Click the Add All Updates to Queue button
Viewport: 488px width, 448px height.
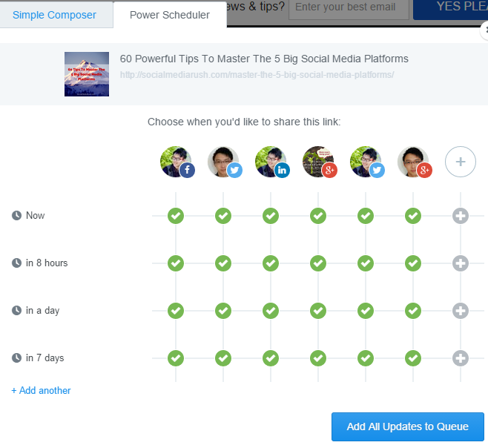click(x=407, y=426)
